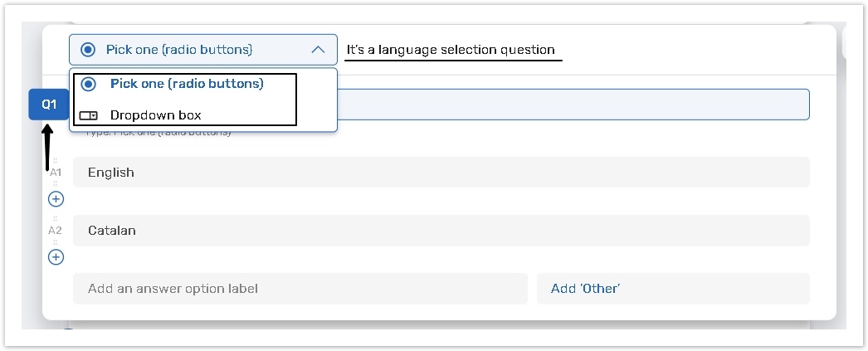868x351 pixels.
Task: Click 'It's a language selection question' title
Action: click(451, 50)
